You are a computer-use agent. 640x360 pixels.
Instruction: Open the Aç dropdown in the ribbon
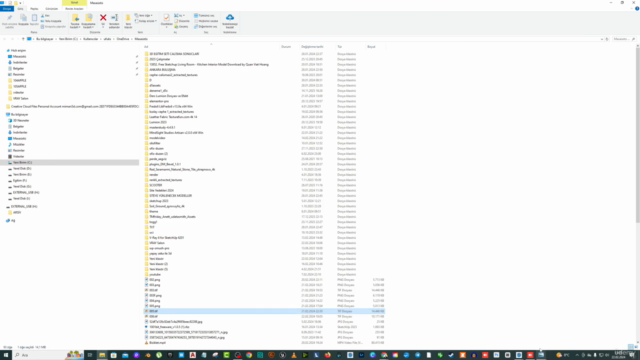[179, 16]
